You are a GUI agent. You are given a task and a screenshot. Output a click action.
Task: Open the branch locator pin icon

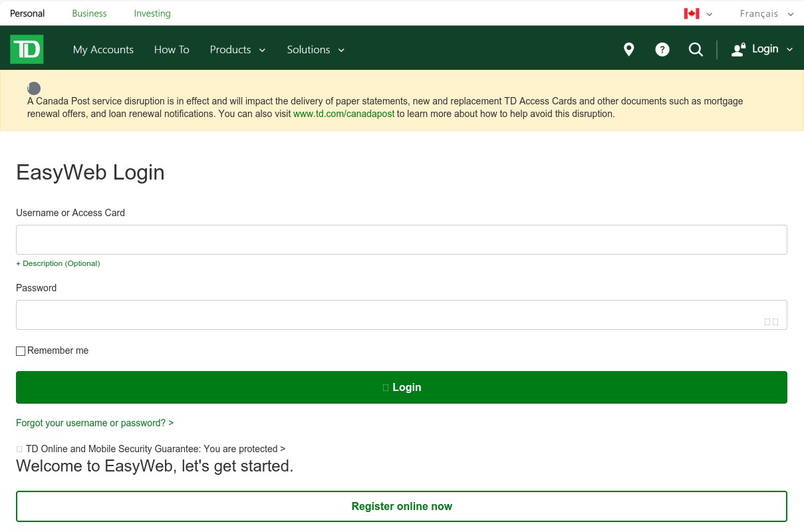click(x=628, y=49)
